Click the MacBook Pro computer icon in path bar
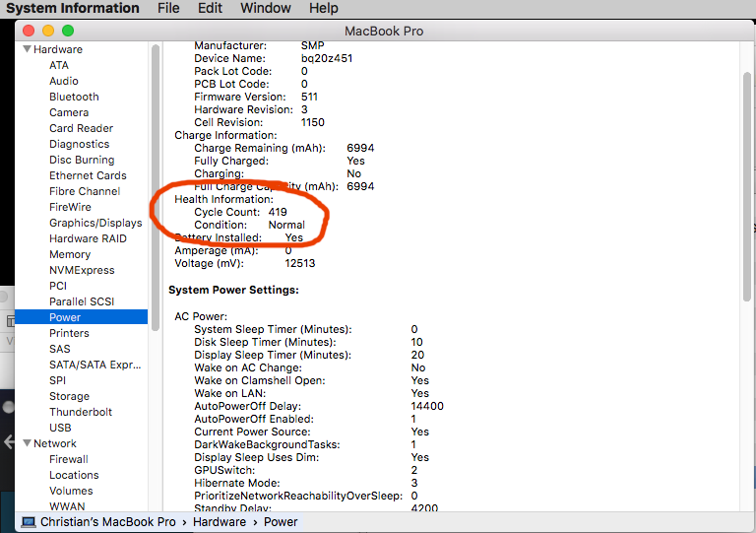 [29, 522]
